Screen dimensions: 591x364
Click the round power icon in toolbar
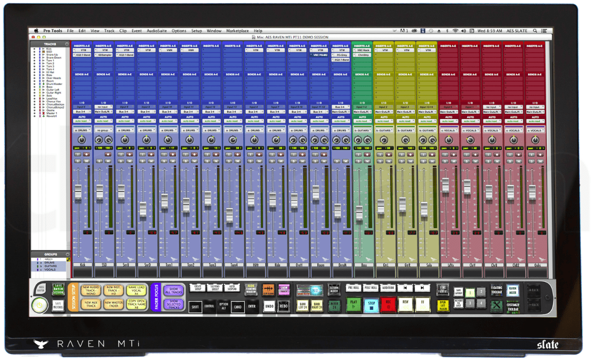(x=39, y=306)
